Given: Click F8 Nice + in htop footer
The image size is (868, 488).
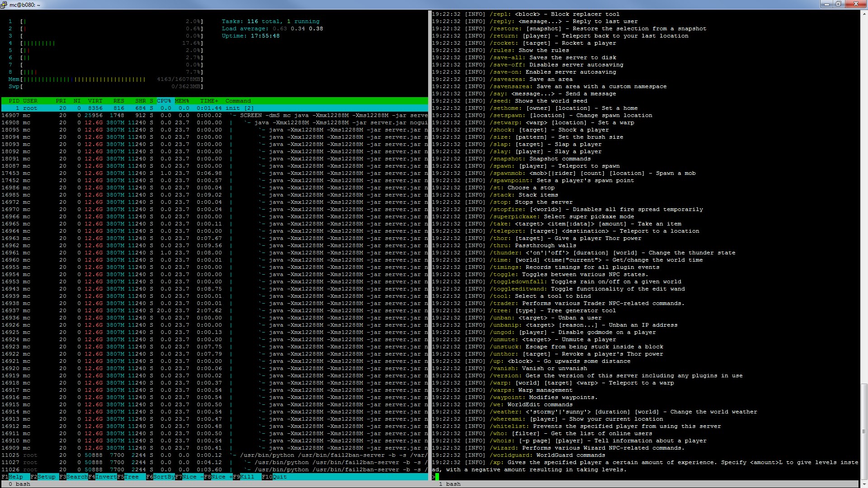Looking at the screenshot, I should [218, 477].
